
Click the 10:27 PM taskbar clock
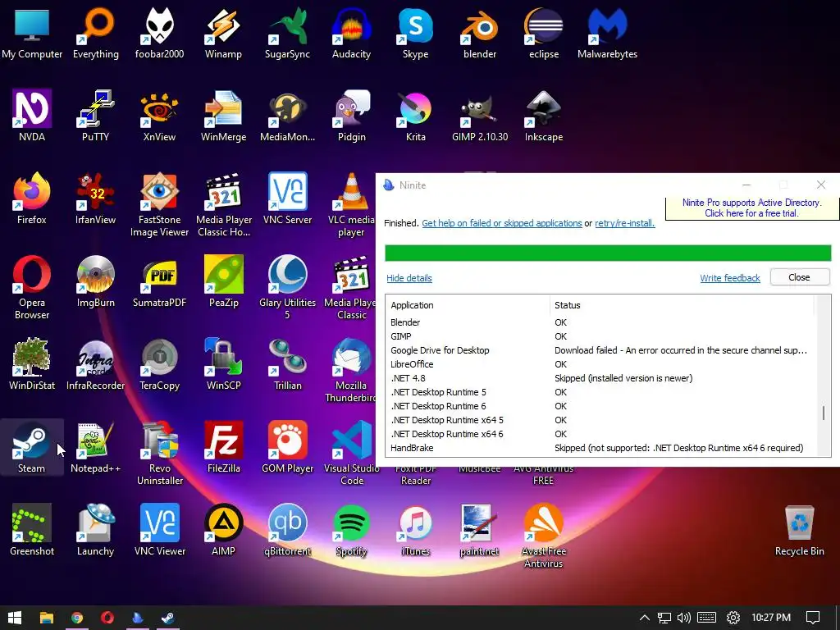point(771,618)
